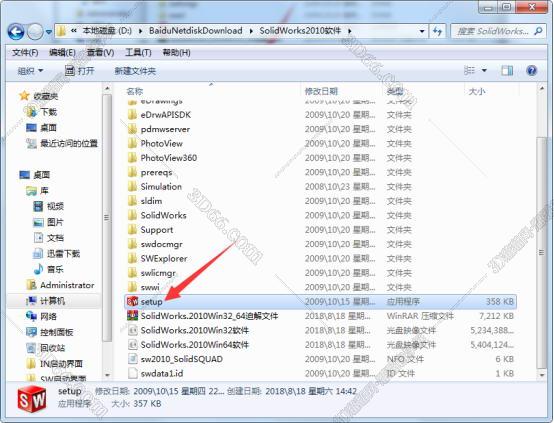Select the eDrwAPISDK folder icon
This screenshot has height=423, width=554.
(x=132, y=114)
